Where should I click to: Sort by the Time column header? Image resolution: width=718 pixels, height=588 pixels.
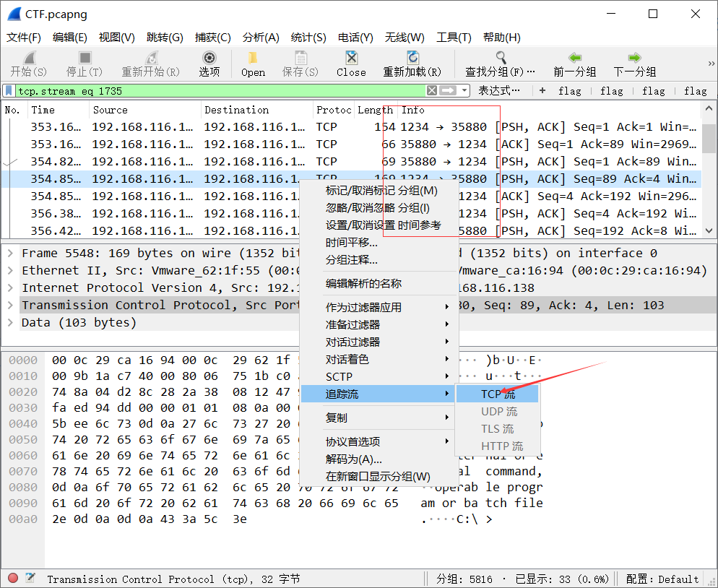coord(59,110)
